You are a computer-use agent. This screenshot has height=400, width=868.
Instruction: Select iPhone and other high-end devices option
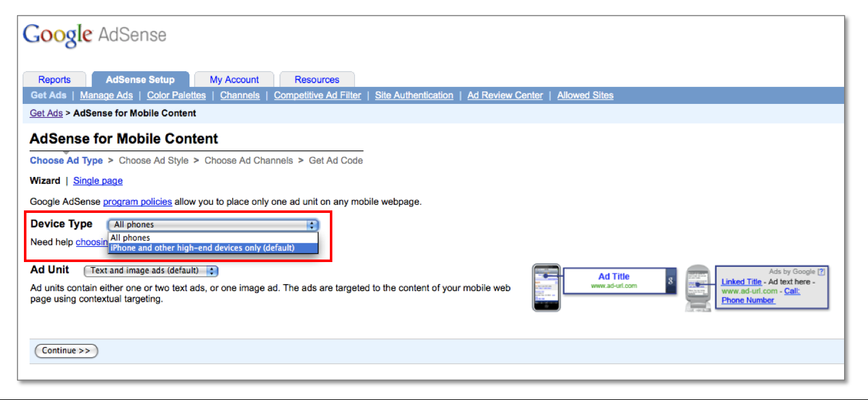(213, 248)
